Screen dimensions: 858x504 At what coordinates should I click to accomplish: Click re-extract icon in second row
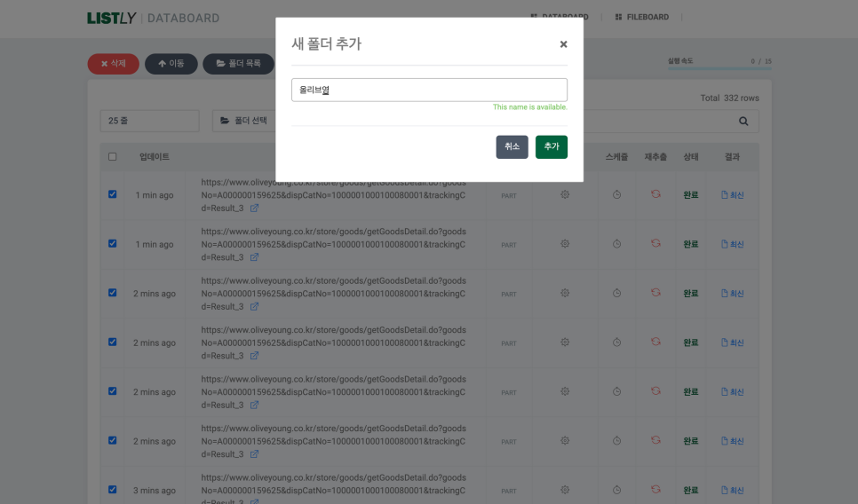655,243
